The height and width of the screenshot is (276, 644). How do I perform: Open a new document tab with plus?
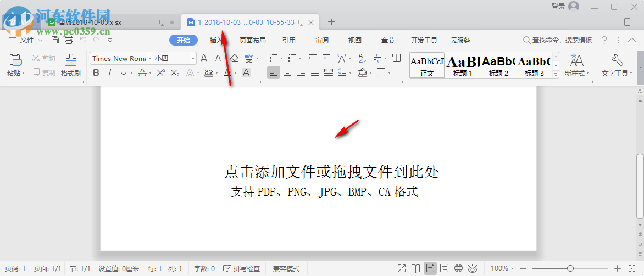331,22
